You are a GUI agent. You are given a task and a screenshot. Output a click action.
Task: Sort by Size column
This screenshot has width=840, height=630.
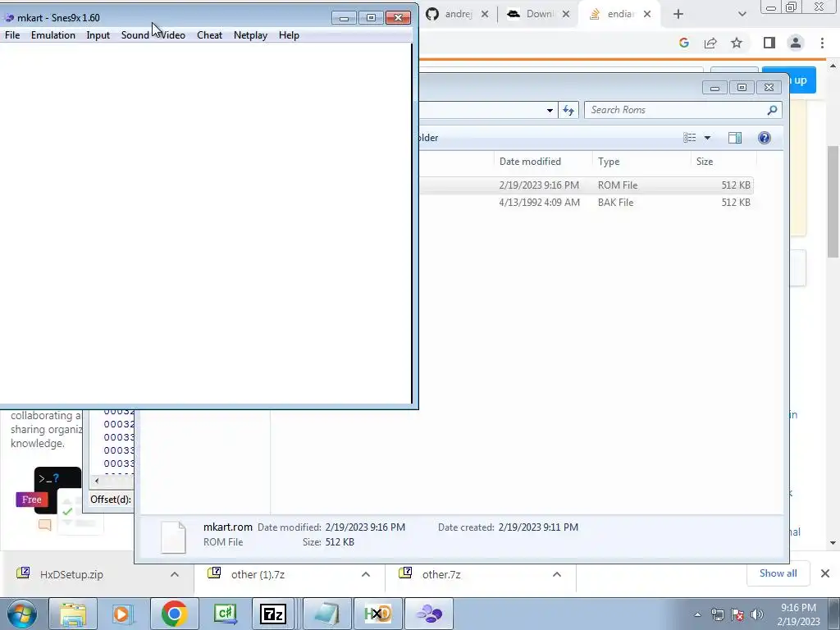(x=724, y=162)
